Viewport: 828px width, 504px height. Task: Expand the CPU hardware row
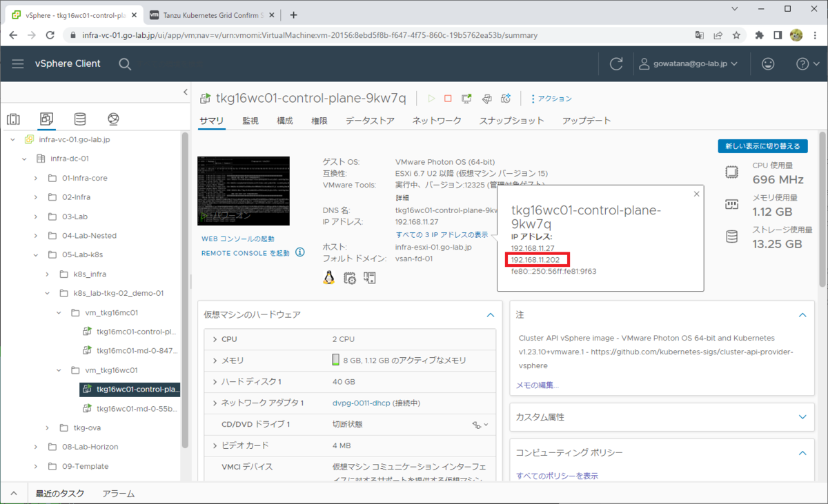215,339
